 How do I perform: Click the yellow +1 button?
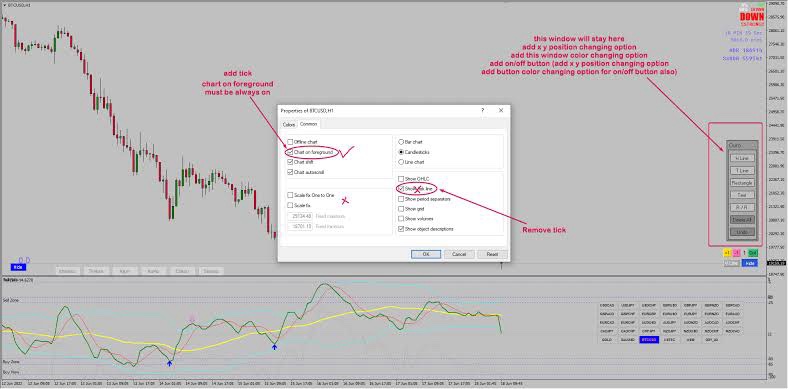click(x=727, y=252)
